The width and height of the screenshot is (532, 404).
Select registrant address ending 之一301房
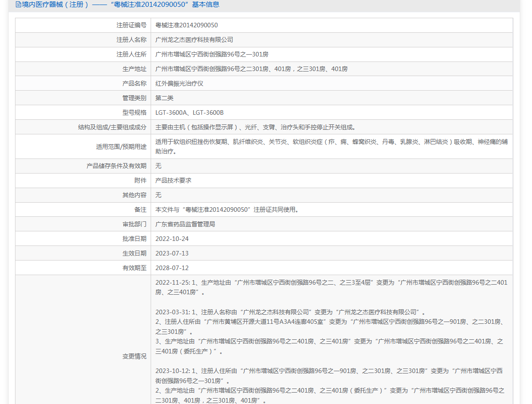click(212, 54)
